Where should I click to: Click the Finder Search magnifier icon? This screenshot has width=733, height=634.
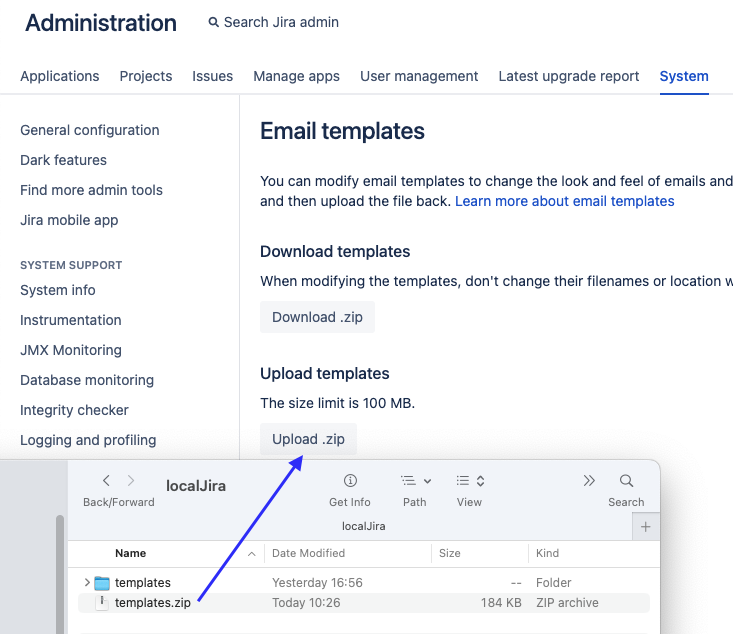point(626,481)
